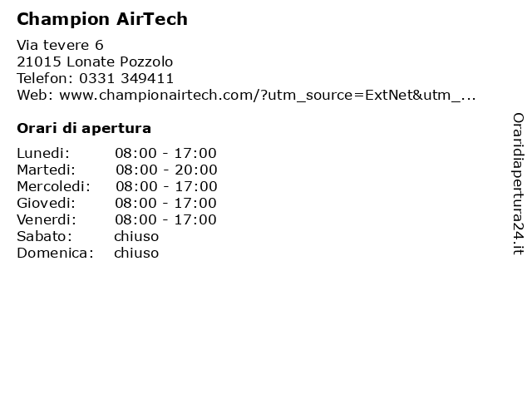Click Venerdi hours 08:00 - 17:00
Image resolution: width=532 pixels, height=399 pixels.
[x=165, y=219]
